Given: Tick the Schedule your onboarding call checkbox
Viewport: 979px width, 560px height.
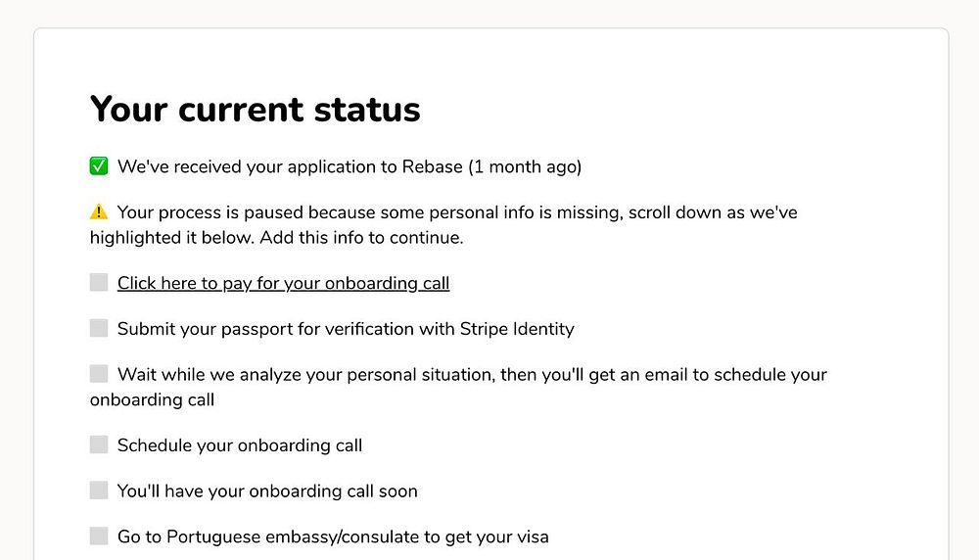Looking at the screenshot, I should (99, 445).
